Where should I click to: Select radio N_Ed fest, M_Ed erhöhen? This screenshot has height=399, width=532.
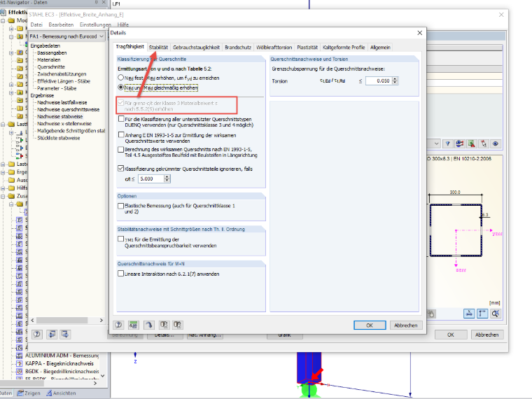[120, 78]
